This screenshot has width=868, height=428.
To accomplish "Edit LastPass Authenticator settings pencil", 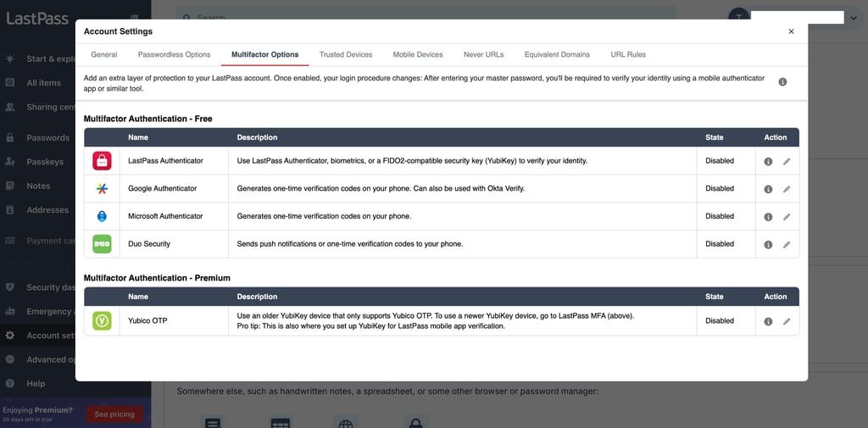I will (787, 162).
